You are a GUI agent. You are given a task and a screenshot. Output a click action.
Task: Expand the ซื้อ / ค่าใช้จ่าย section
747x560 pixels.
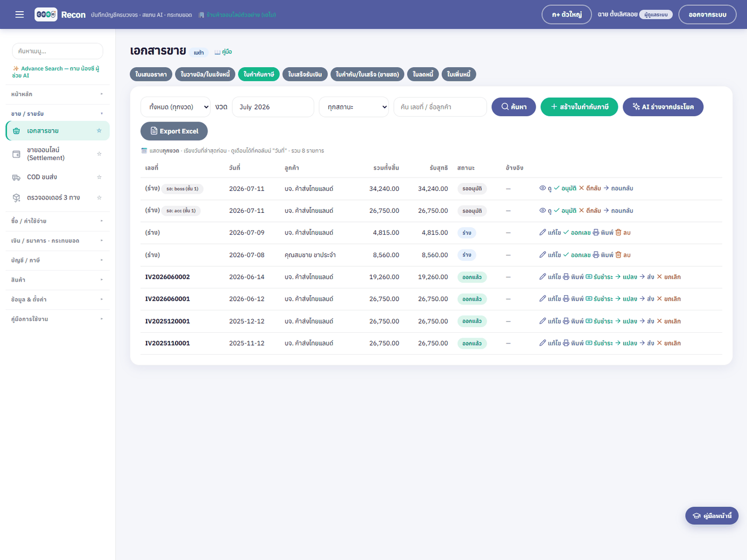point(58,221)
